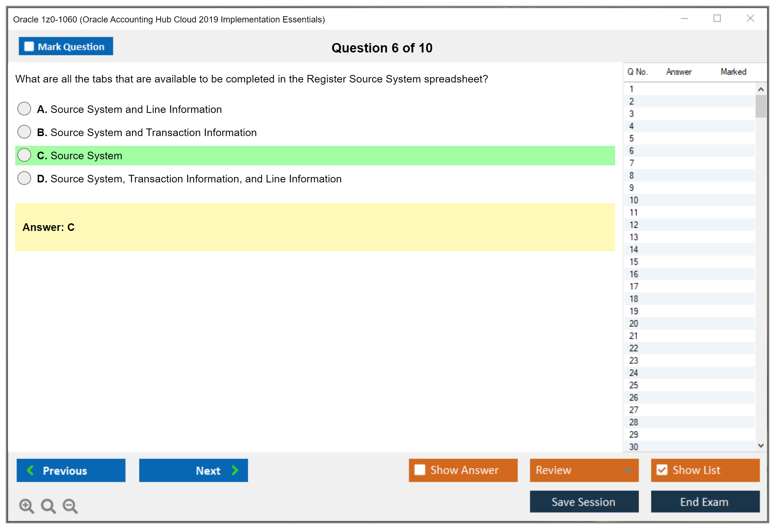Select radio button for option C Source System
778x532 pixels.
click(24, 155)
